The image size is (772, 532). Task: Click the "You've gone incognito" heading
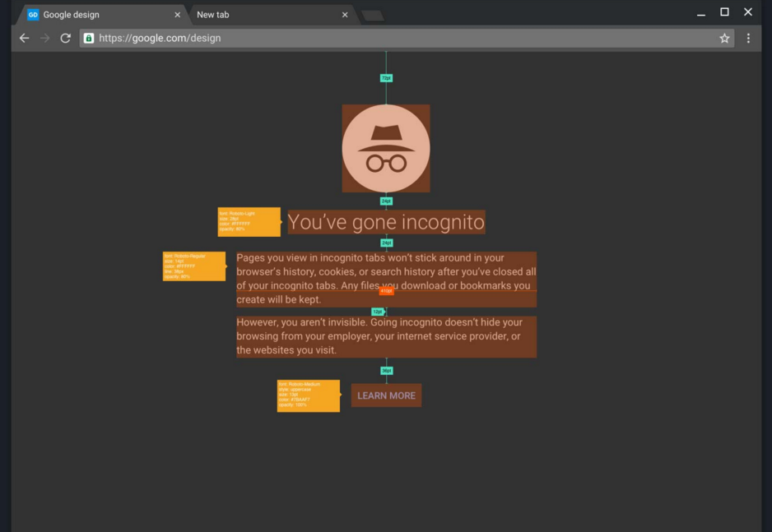click(x=386, y=222)
